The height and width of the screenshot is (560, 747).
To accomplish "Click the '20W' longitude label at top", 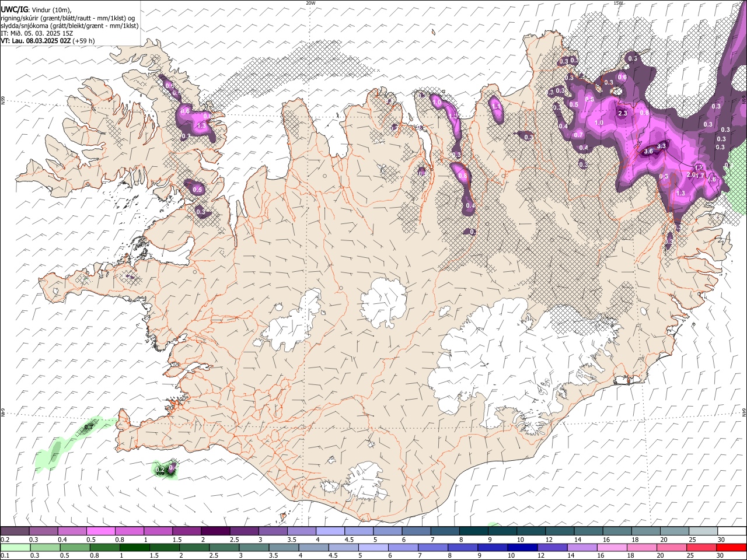I will (310, 3).
